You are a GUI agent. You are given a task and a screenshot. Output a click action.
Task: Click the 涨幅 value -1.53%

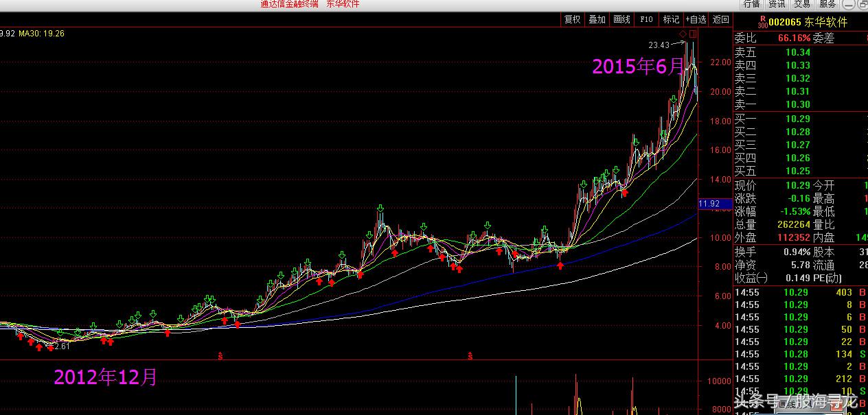794,211
